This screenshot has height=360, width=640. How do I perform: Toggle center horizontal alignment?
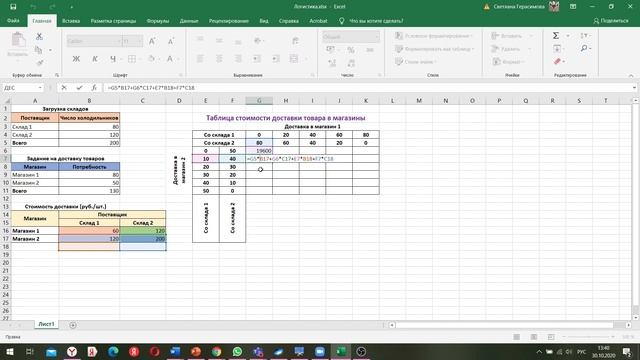click(219, 59)
